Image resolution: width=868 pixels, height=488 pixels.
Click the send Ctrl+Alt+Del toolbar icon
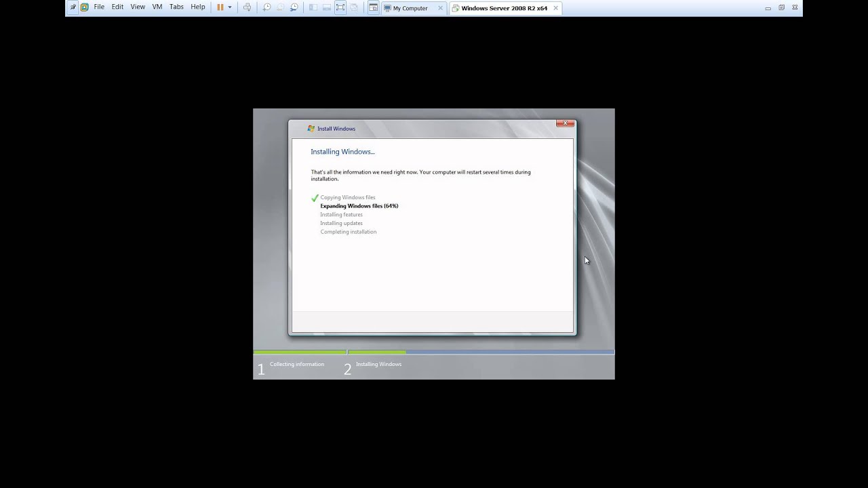pyautogui.click(x=247, y=7)
